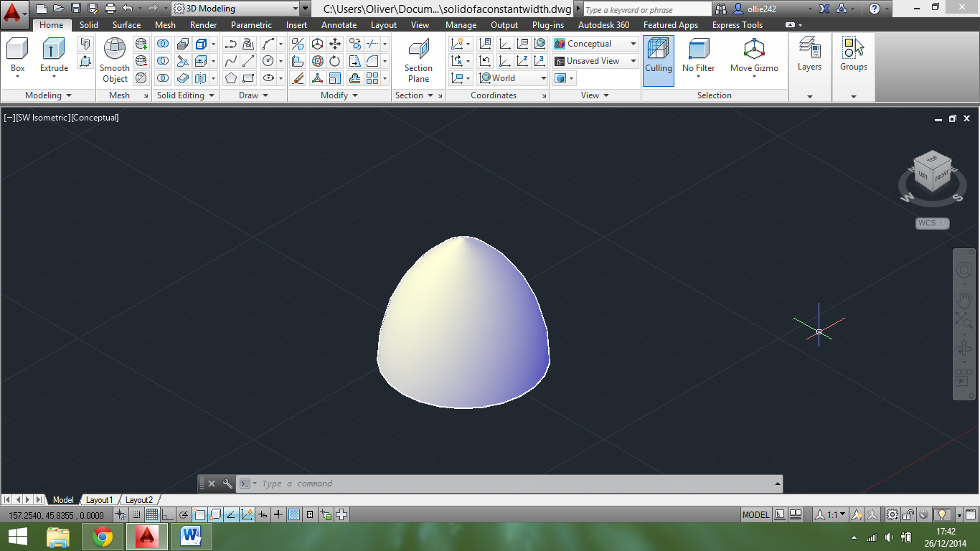Click the Smooth Object mesh tool
Viewport: 980px width, 551px height.
(114, 61)
